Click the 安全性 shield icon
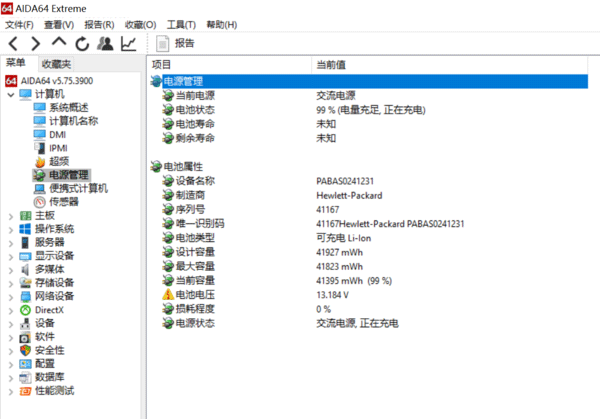 [25, 351]
